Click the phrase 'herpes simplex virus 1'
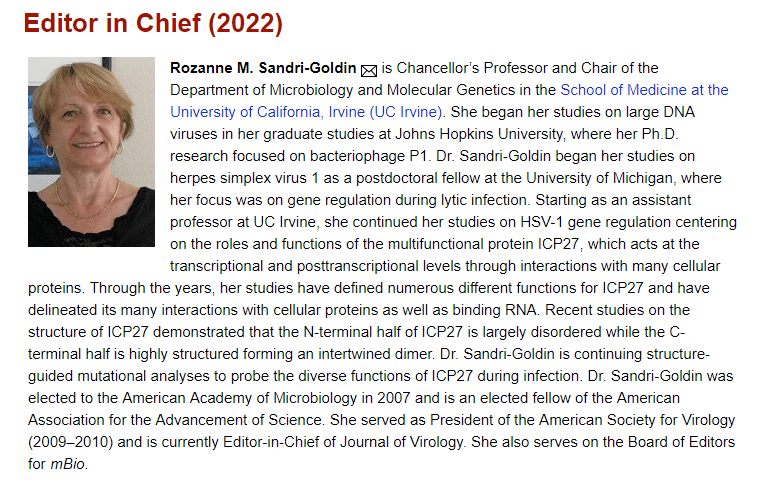The width and height of the screenshot is (773, 484). [x=244, y=178]
